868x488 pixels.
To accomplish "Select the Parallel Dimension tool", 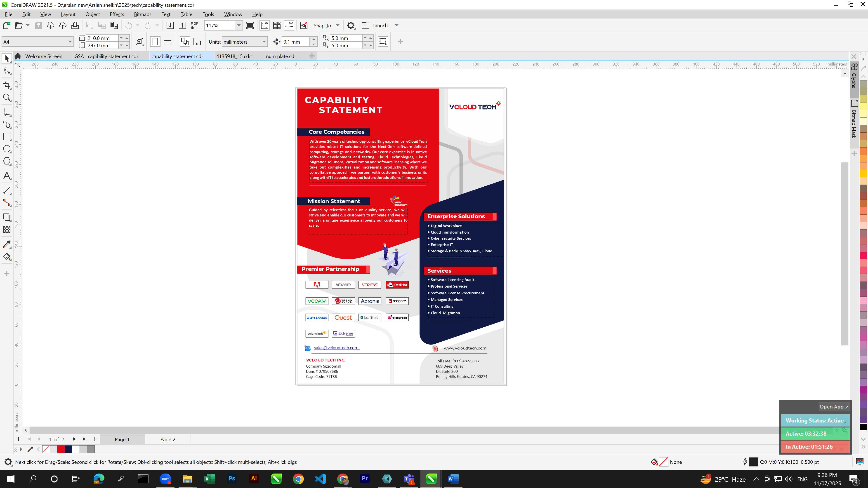I will 7,191.
